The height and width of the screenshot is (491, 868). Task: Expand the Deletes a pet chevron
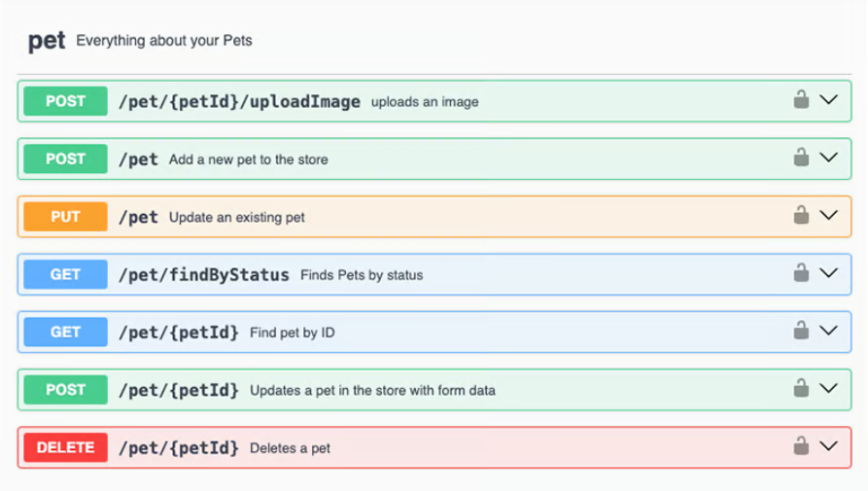828,447
